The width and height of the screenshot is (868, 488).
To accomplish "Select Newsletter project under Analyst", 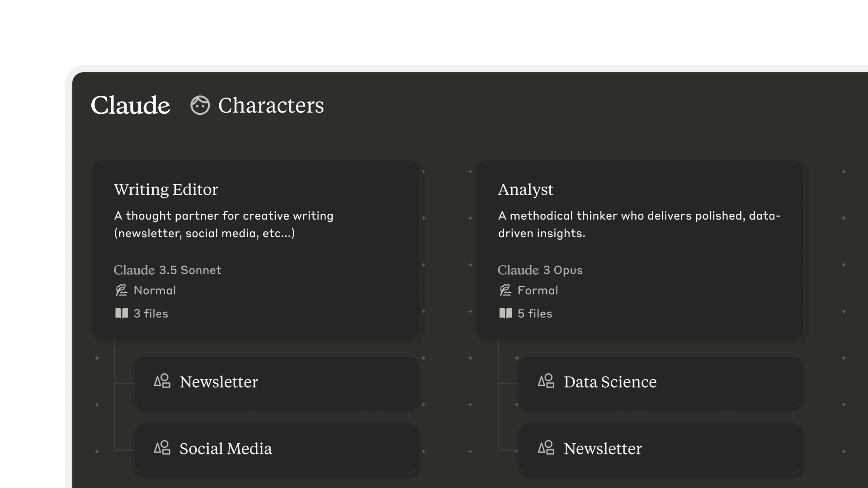I will (660, 448).
